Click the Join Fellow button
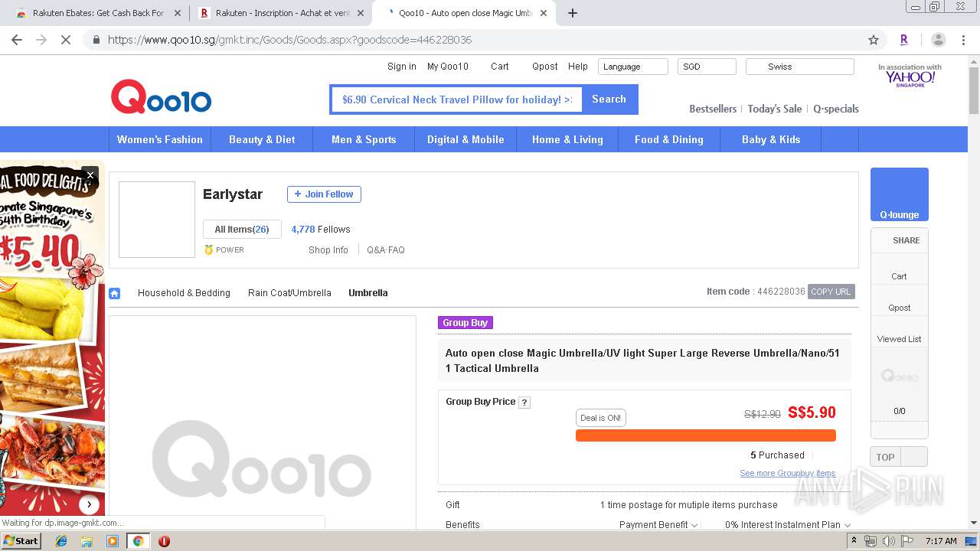 pos(324,194)
